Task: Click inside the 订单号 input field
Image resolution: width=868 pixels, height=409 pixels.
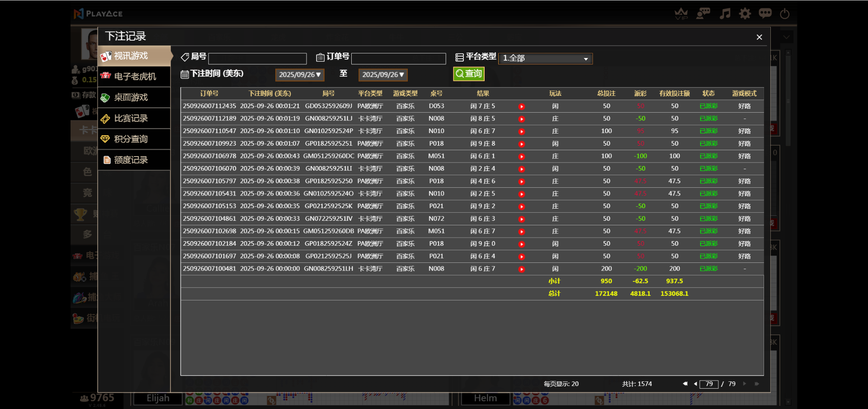Action: coord(398,58)
